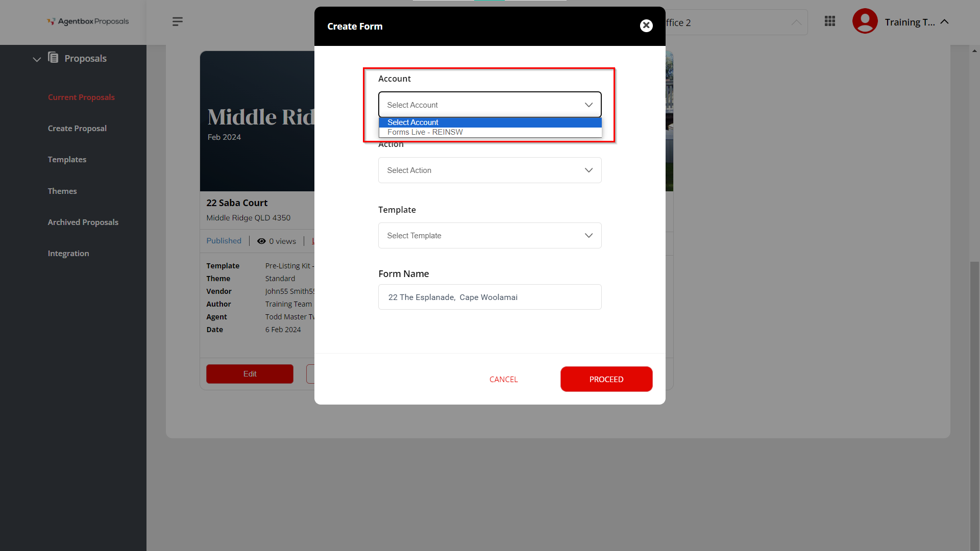
Task: Click the Middle Ridge QLD 4350 address
Action: tap(248, 218)
